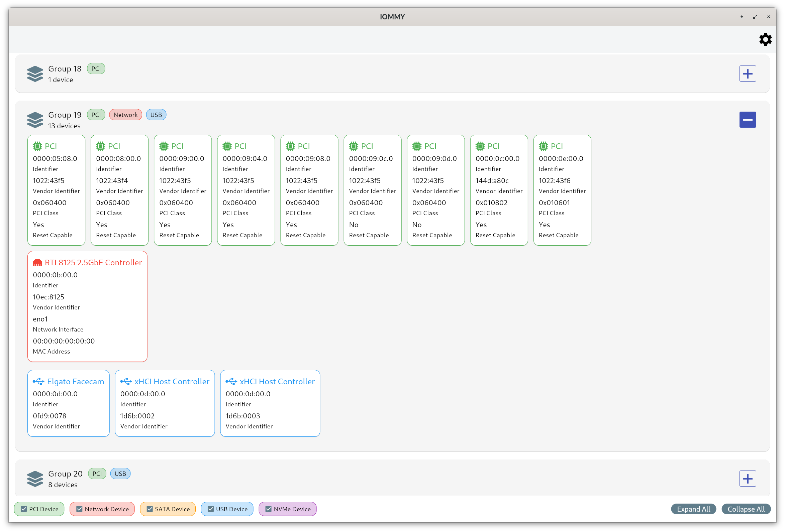Click the Group 19 title text
785x532 pixels.
(x=65, y=115)
